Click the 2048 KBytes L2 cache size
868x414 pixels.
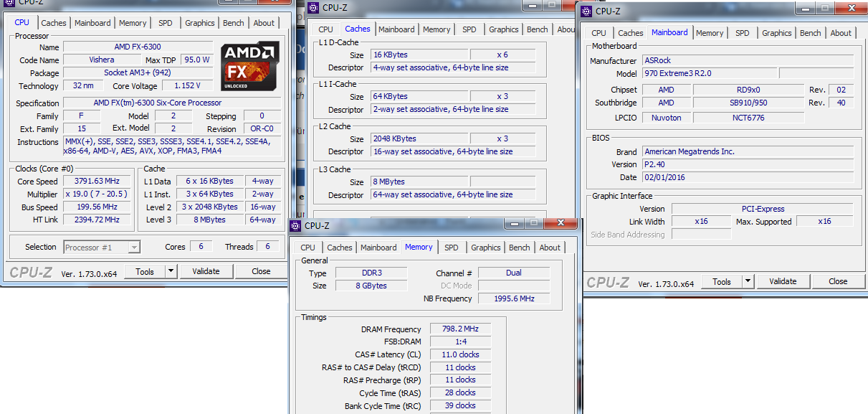click(420, 138)
